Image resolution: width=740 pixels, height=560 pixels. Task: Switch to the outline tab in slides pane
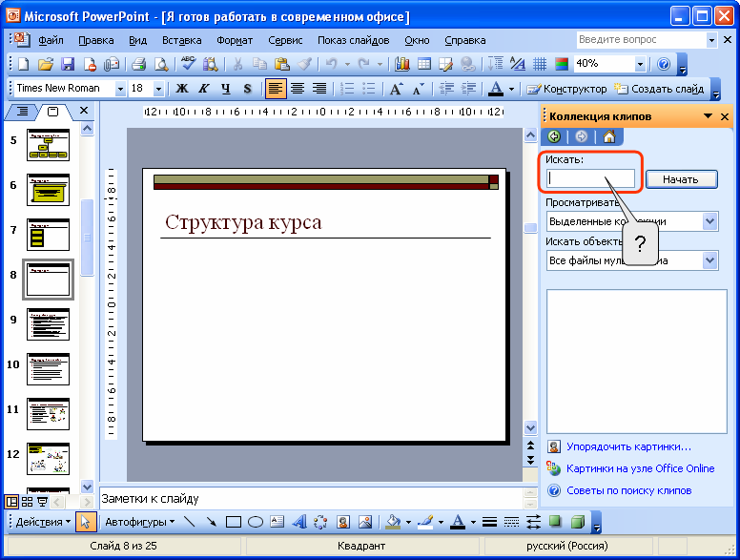click(x=22, y=112)
